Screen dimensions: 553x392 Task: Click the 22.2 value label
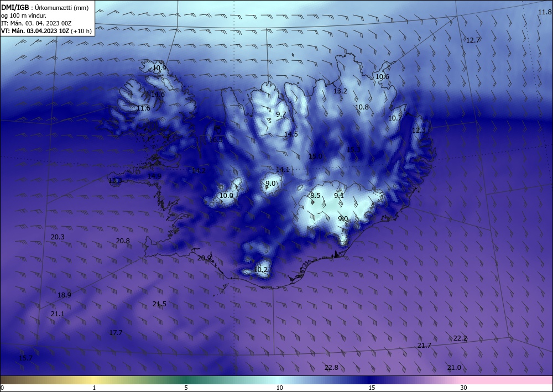(460, 338)
